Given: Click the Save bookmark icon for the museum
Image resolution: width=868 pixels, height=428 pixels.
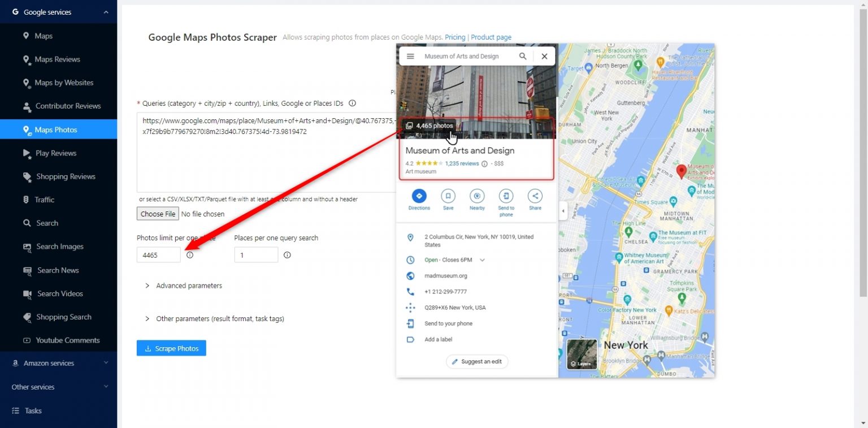Looking at the screenshot, I should 448,197.
